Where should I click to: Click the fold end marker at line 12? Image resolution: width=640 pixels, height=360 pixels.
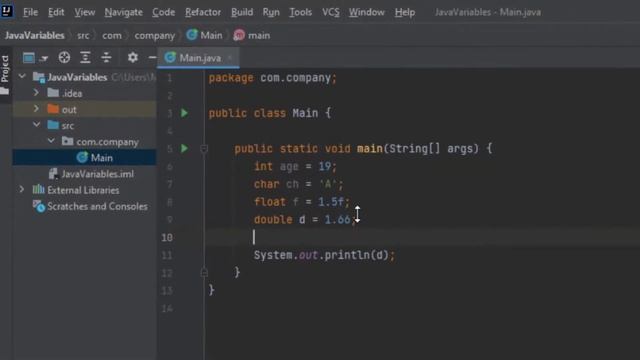point(204,272)
